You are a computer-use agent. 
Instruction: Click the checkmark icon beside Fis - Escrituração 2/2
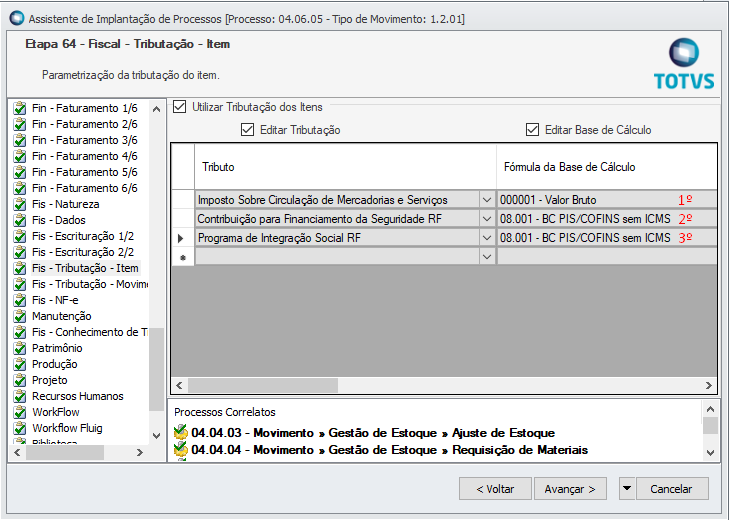tap(20, 252)
